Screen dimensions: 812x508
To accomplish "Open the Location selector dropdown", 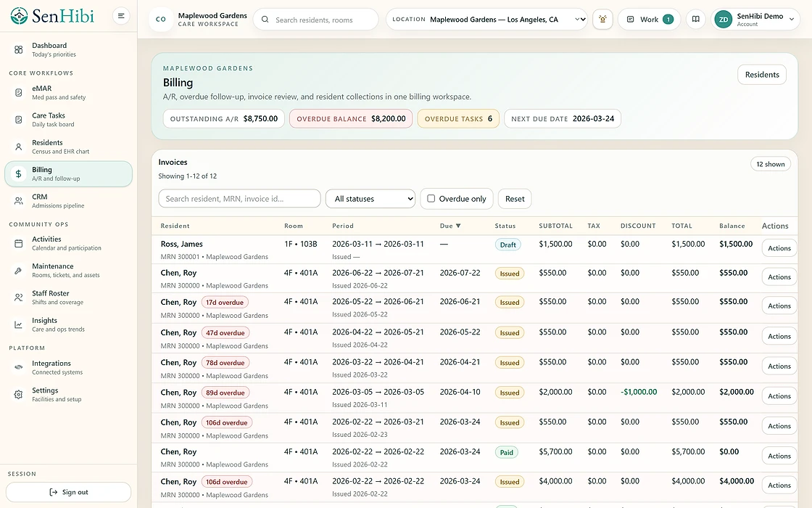I will pyautogui.click(x=486, y=19).
